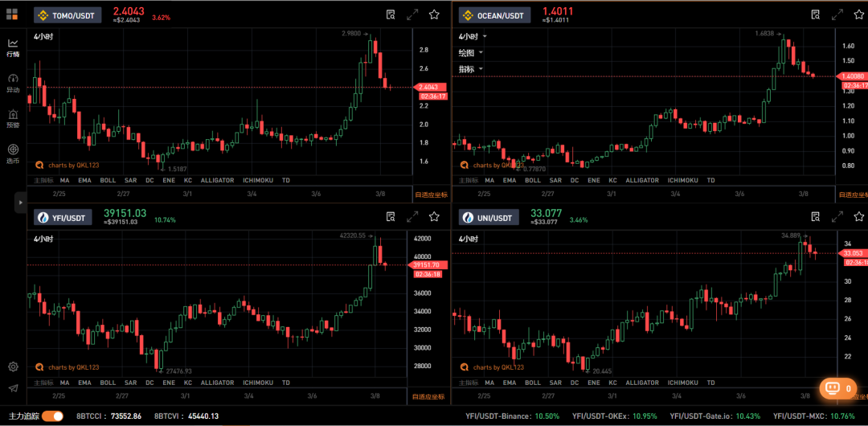Image resolution: width=868 pixels, height=426 pixels.
Task: Toggle 自适应坐标 on the TOMO chart
Action: point(431,195)
